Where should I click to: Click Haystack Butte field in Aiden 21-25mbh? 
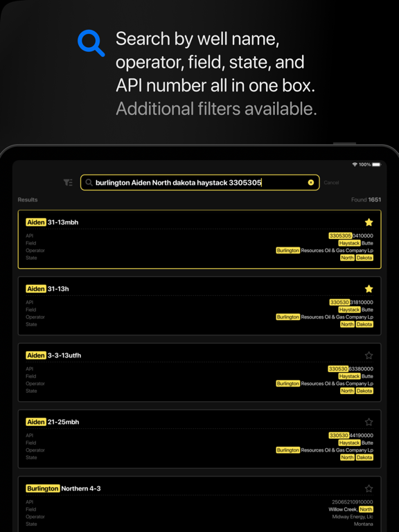tap(355, 443)
